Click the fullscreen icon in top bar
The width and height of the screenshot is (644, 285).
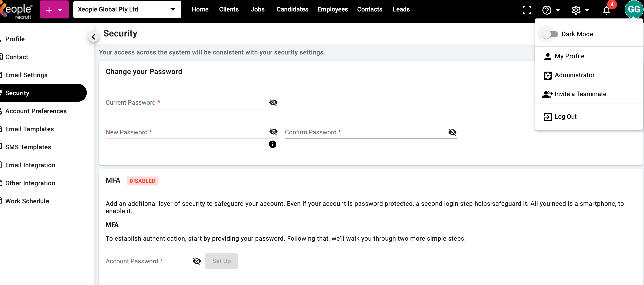tap(527, 10)
